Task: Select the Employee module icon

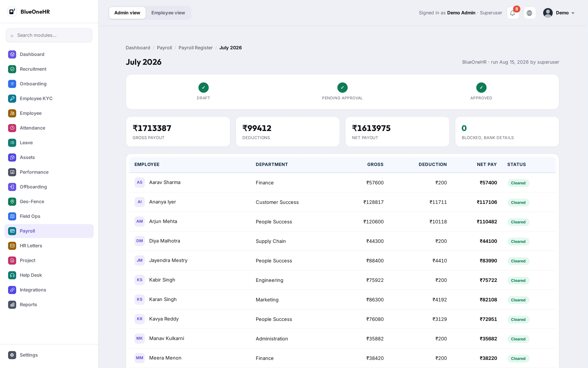Action: [12, 113]
